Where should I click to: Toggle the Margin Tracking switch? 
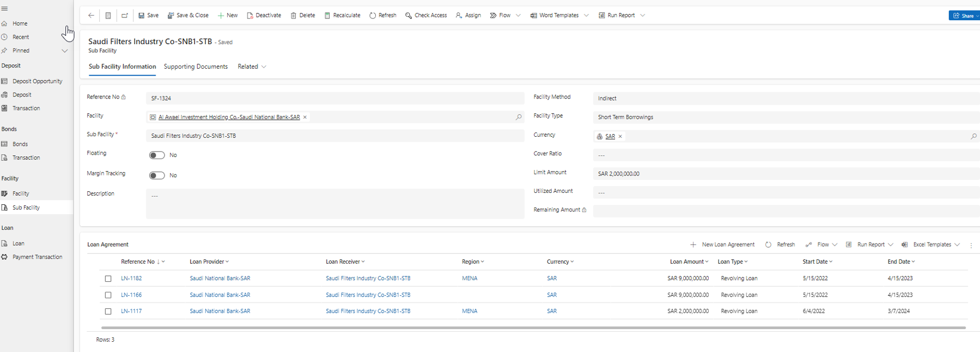point(157,175)
